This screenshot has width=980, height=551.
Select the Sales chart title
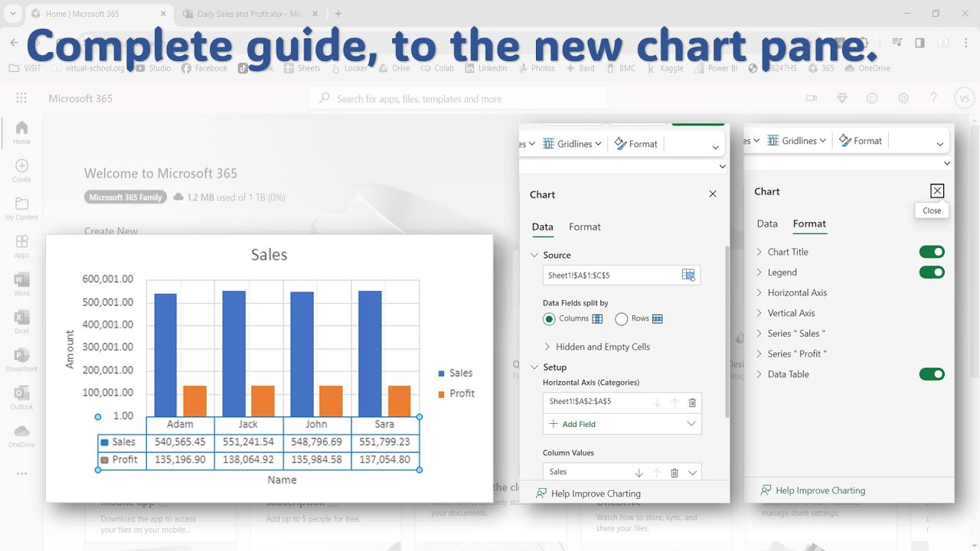(269, 255)
